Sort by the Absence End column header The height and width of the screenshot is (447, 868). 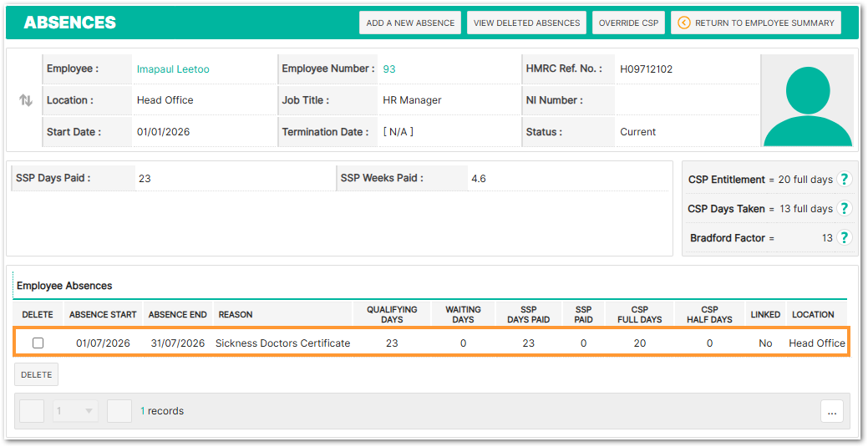pyautogui.click(x=177, y=315)
